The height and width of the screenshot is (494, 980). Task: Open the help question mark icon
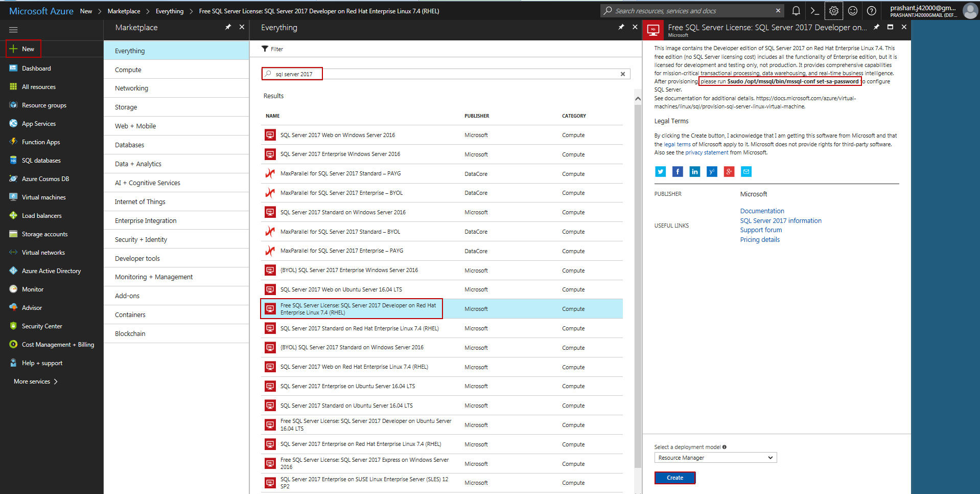[871, 11]
